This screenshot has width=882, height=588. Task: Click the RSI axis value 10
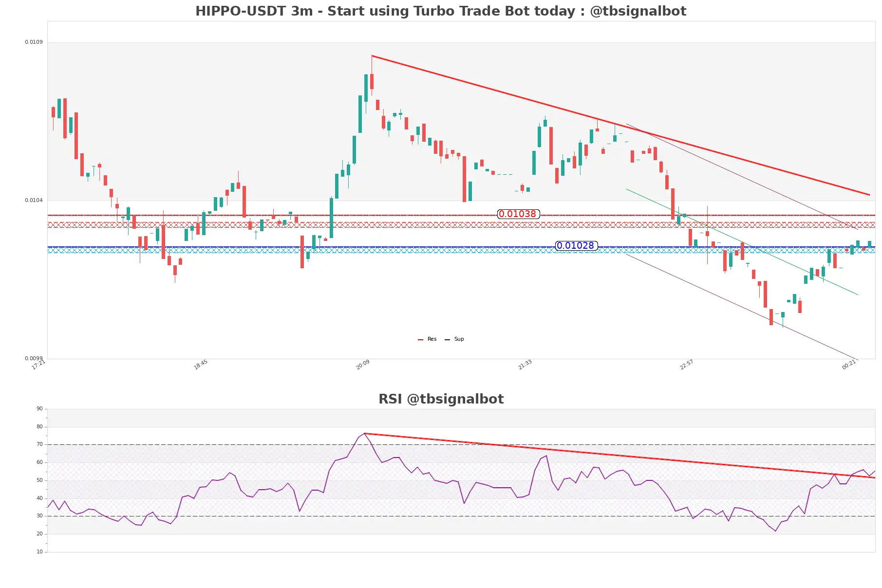coord(39,552)
